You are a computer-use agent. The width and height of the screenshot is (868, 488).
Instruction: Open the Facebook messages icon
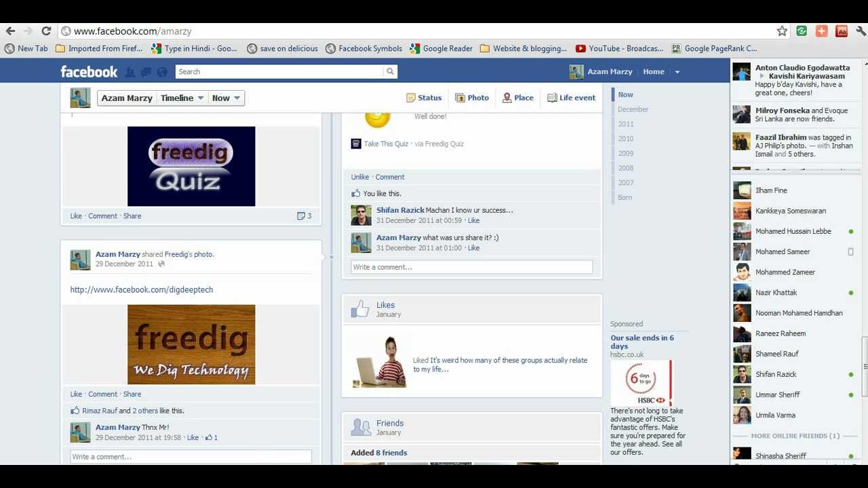pos(146,72)
